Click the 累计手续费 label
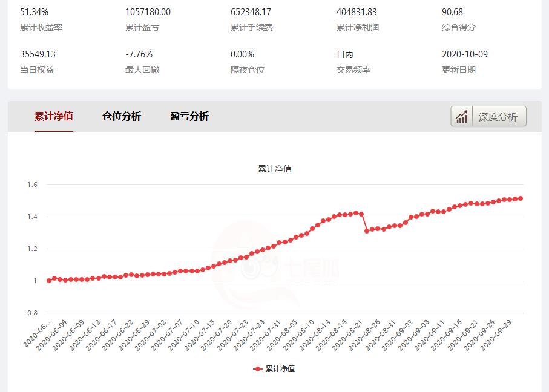The height and width of the screenshot is (392, 549). (251, 27)
